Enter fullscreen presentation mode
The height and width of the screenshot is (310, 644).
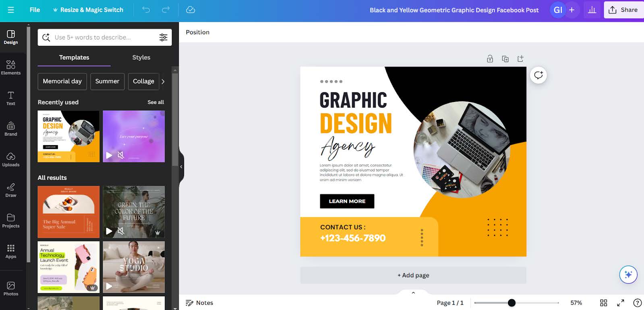coord(621,303)
